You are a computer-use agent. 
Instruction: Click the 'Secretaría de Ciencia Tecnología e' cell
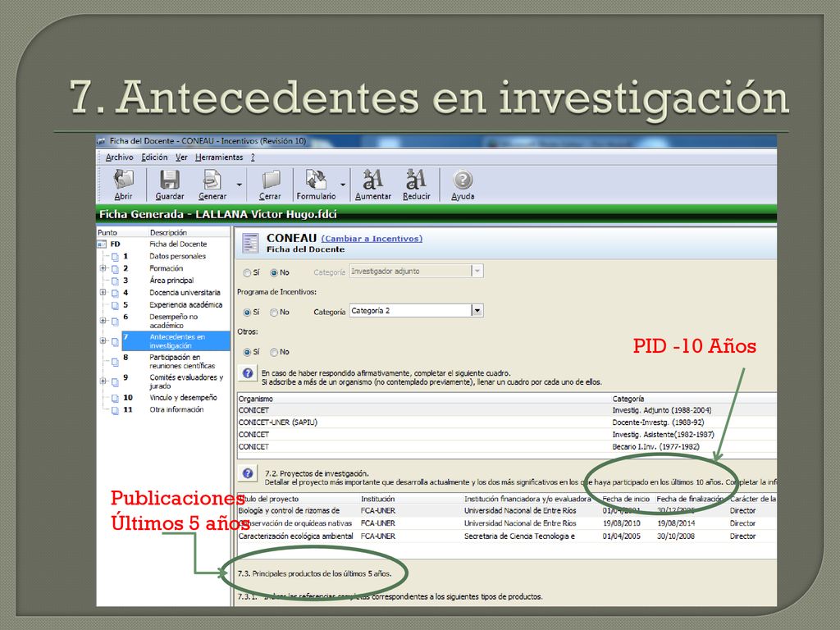[x=519, y=536]
